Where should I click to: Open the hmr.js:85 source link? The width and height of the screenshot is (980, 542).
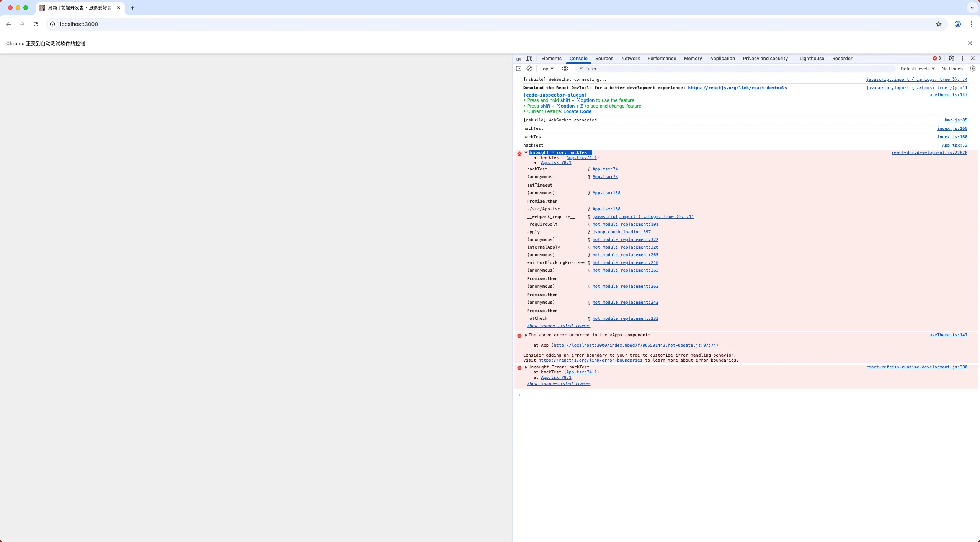coord(956,120)
